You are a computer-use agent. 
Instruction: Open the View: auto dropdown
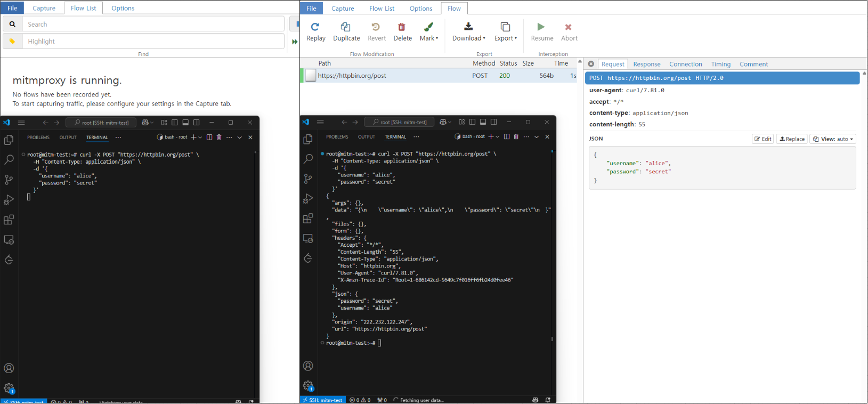point(833,139)
